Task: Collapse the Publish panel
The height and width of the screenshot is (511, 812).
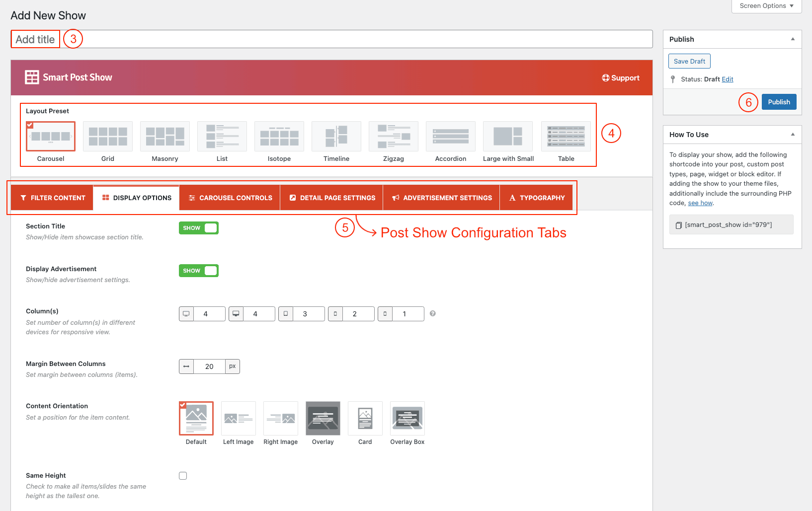Action: 793,39
